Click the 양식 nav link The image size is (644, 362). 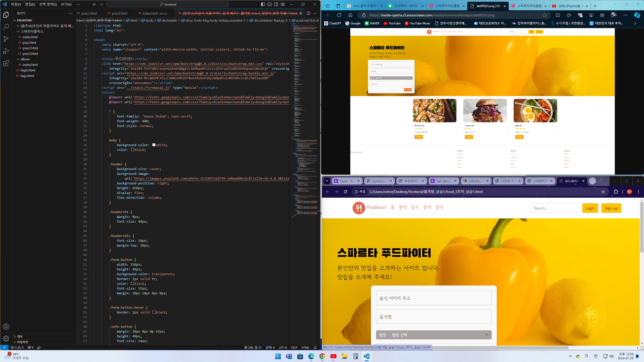click(439, 207)
